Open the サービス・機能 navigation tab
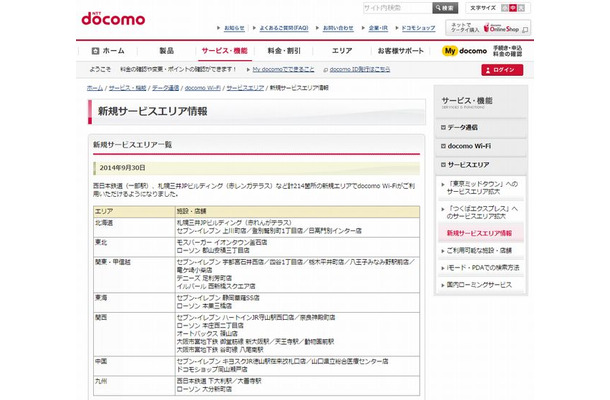 [x=224, y=51]
